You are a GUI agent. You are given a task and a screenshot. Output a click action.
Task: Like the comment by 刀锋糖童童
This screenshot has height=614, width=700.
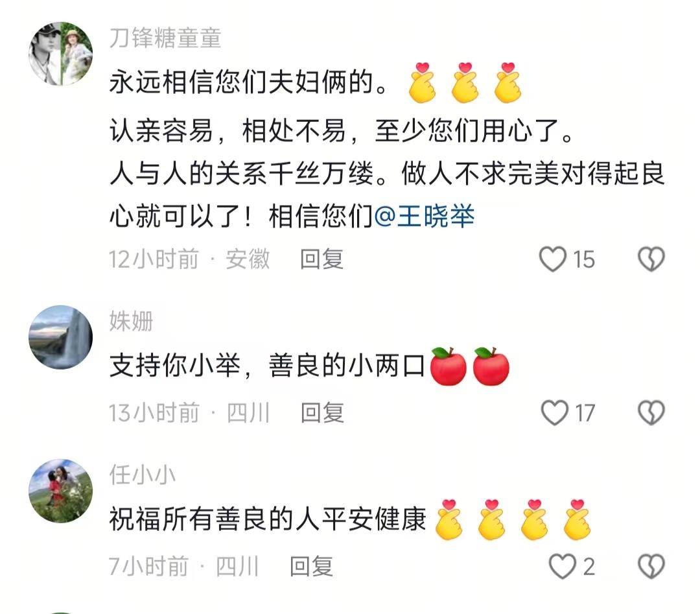pyautogui.click(x=553, y=259)
